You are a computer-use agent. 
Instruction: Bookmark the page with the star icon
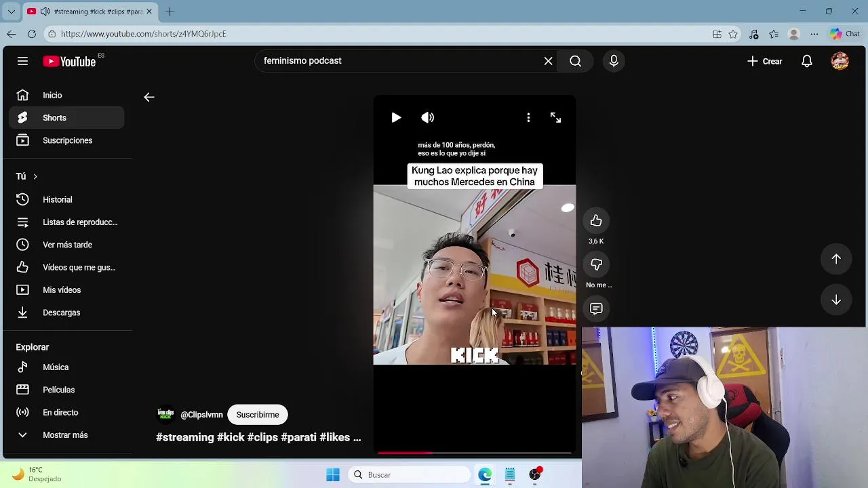tap(733, 34)
